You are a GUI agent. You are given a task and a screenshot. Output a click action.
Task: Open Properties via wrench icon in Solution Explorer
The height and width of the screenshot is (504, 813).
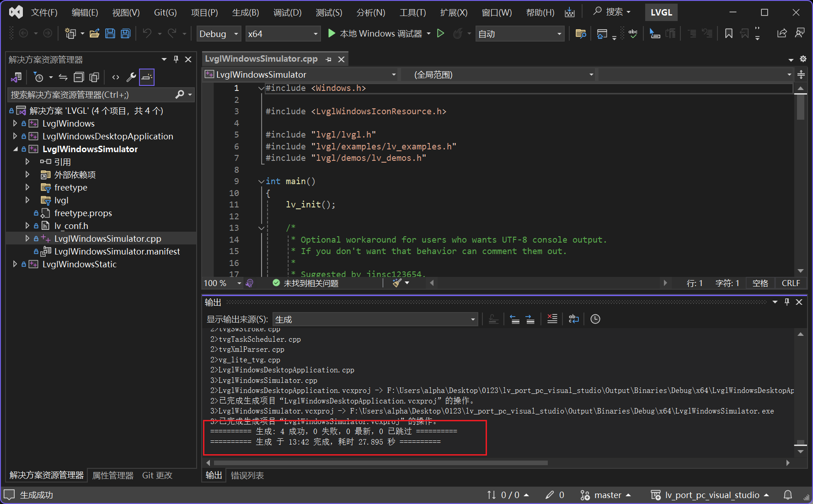click(131, 77)
